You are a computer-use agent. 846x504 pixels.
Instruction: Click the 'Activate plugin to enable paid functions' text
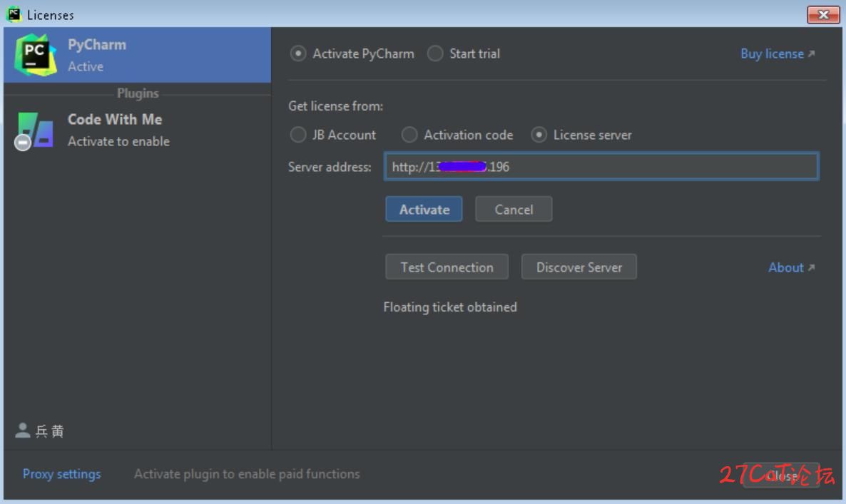(247, 474)
